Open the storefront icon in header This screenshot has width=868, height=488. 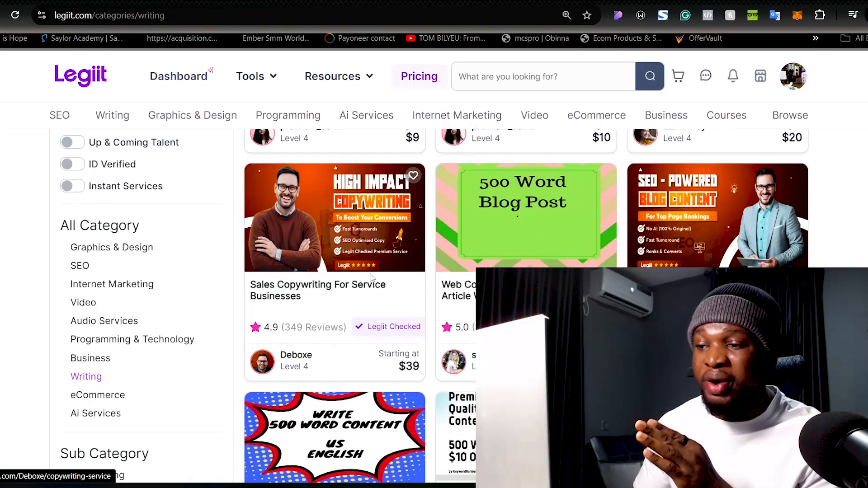[x=760, y=76]
